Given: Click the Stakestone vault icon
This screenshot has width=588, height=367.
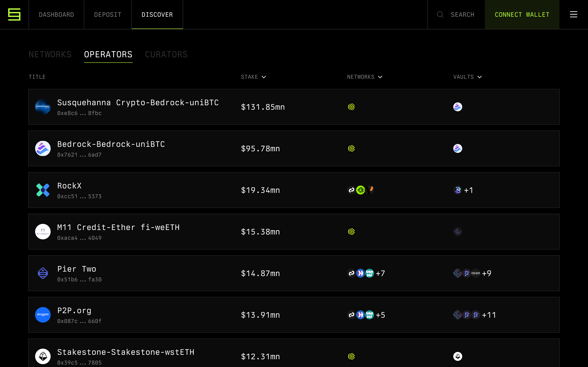Looking at the screenshot, I should click(x=458, y=356).
